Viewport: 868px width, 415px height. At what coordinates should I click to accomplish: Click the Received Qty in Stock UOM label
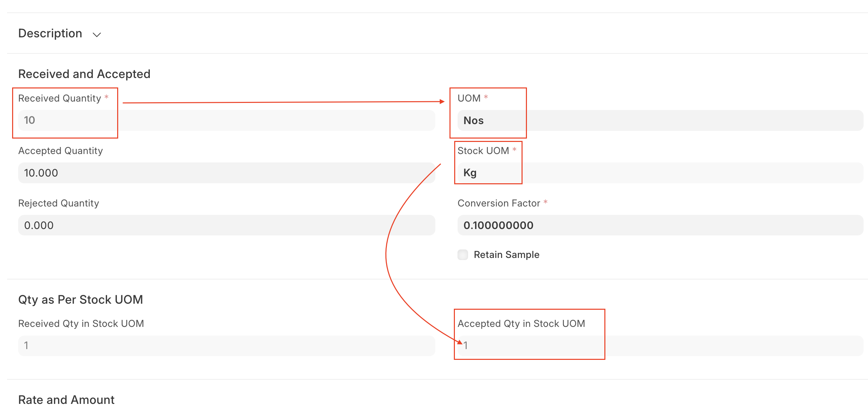[x=81, y=324]
